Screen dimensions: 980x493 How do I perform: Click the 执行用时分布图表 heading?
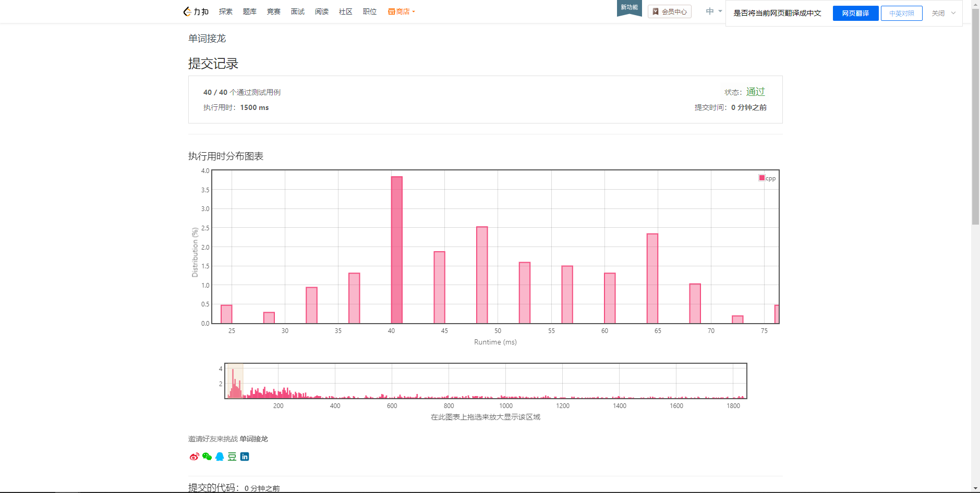click(x=226, y=156)
